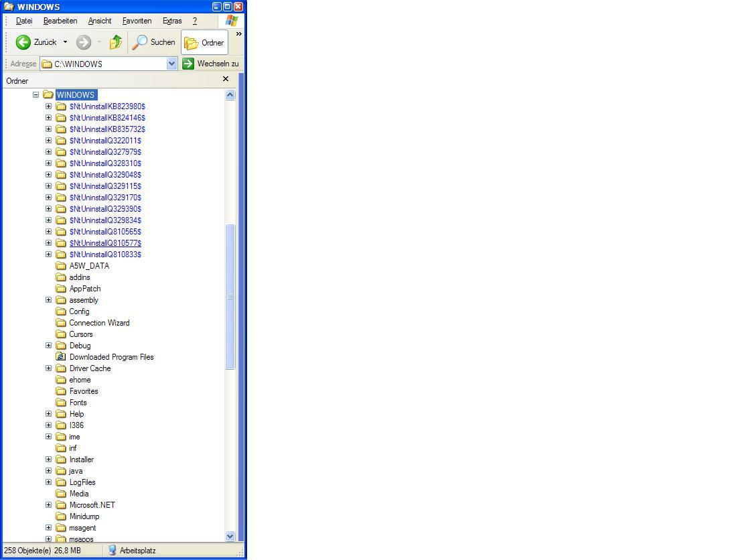
Task: Go up one folder level icon
Action: click(x=116, y=42)
